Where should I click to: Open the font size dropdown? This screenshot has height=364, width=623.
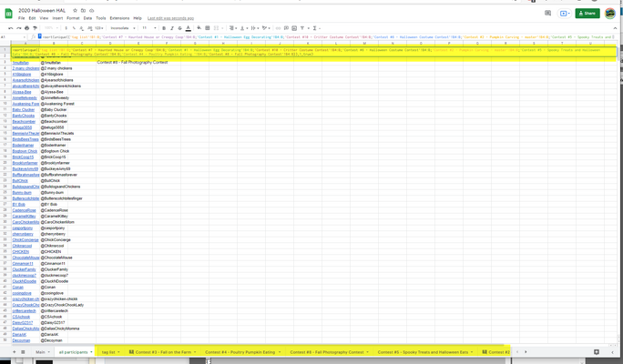point(149,28)
